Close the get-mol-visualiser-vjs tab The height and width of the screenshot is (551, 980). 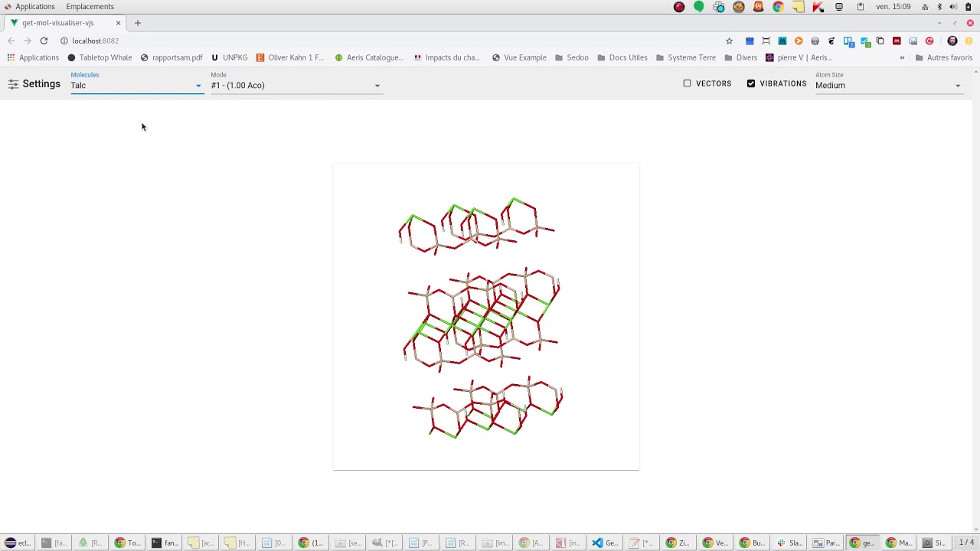pyautogui.click(x=118, y=23)
